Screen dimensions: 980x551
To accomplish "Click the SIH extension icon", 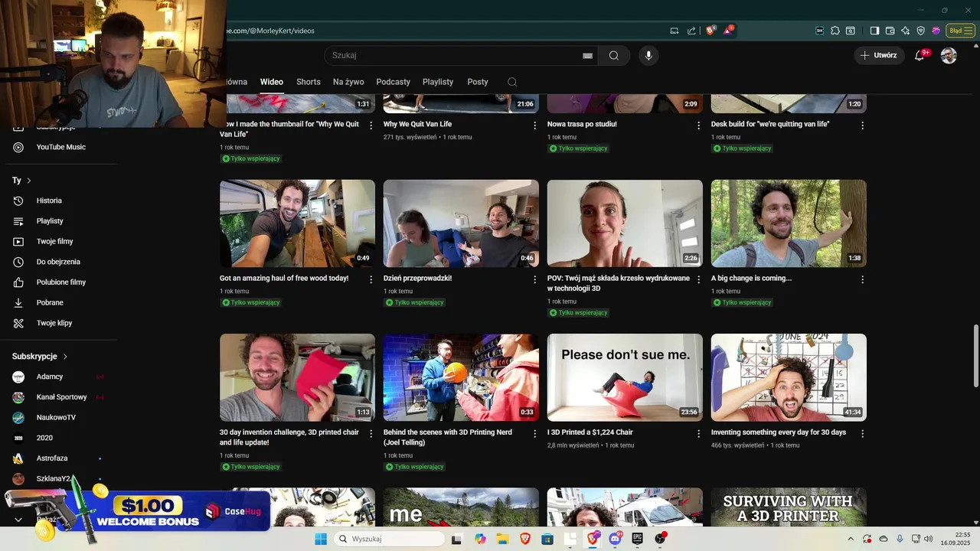I will 819,31.
